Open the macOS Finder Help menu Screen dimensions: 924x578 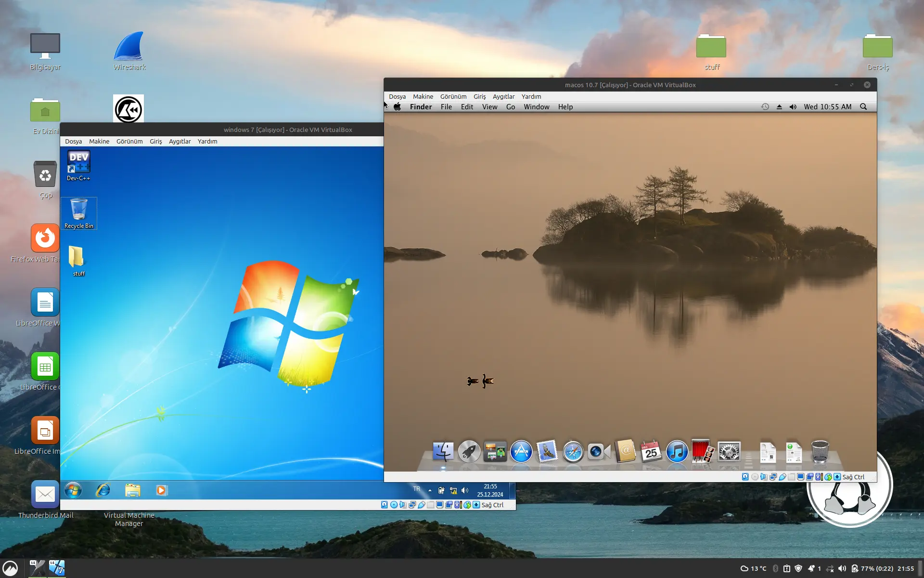[565, 107]
